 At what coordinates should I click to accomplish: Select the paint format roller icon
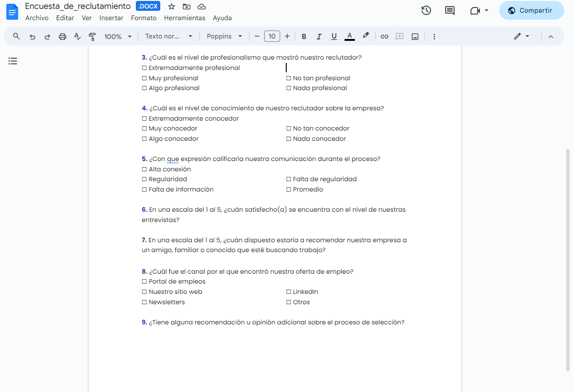click(92, 37)
